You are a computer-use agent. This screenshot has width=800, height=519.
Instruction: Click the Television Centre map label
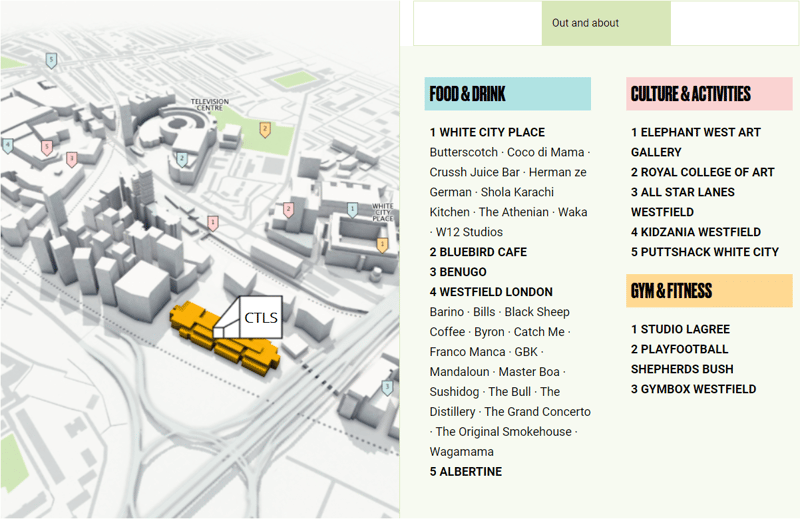tap(210, 105)
